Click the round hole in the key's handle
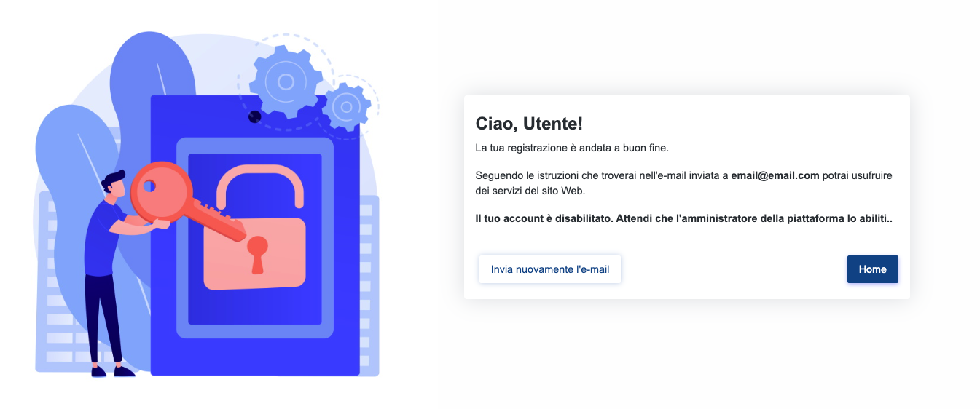 point(149,186)
